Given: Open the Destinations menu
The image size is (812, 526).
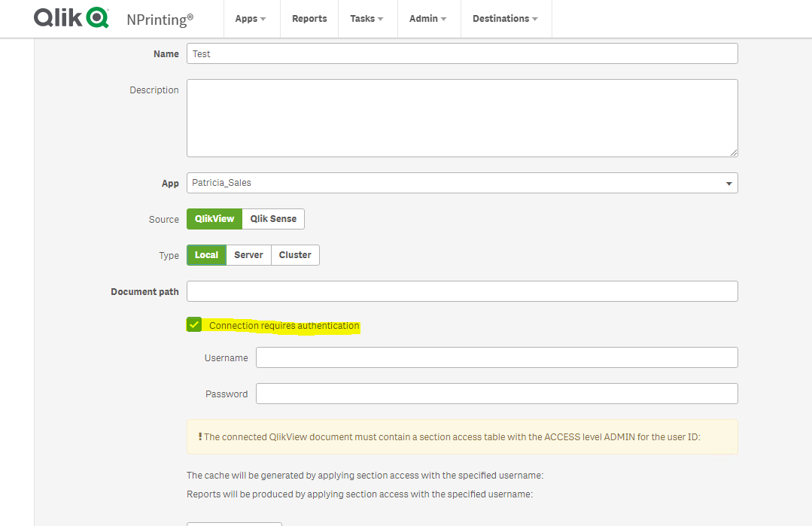Looking at the screenshot, I should pyautogui.click(x=506, y=19).
